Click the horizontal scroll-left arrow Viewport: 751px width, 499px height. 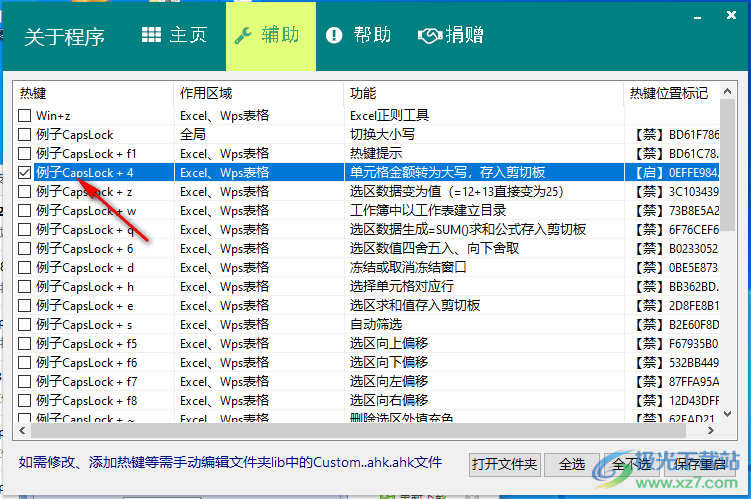[x=22, y=431]
